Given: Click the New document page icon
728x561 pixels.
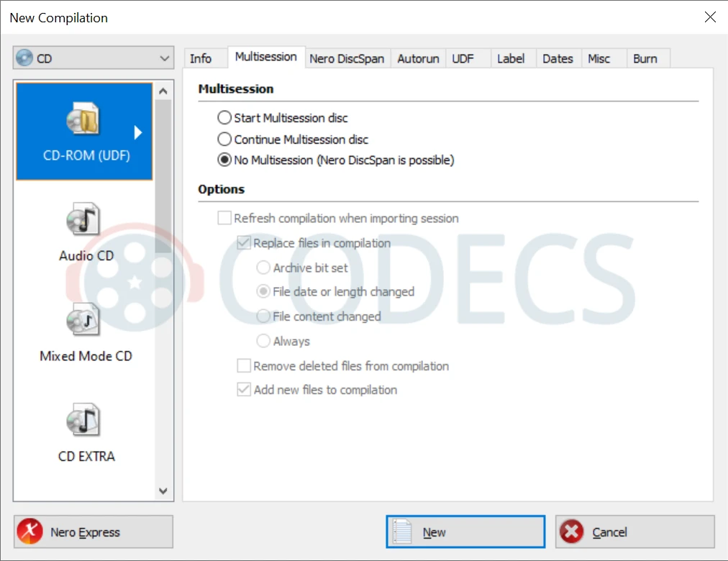Looking at the screenshot, I should [x=402, y=532].
